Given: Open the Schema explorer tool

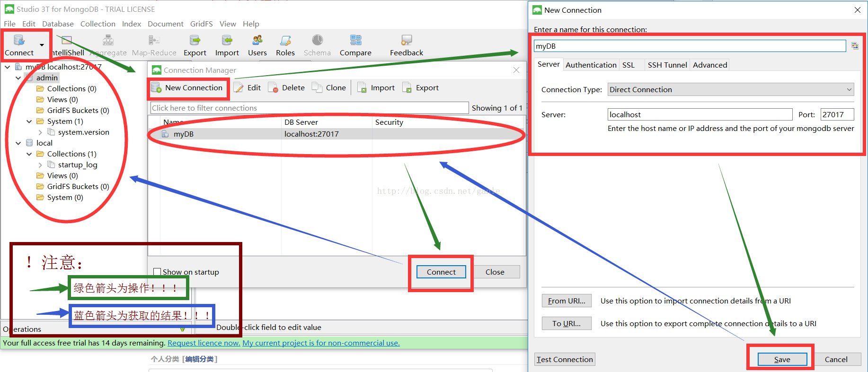Looking at the screenshot, I should pyautogui.click(x=317, y=45).
